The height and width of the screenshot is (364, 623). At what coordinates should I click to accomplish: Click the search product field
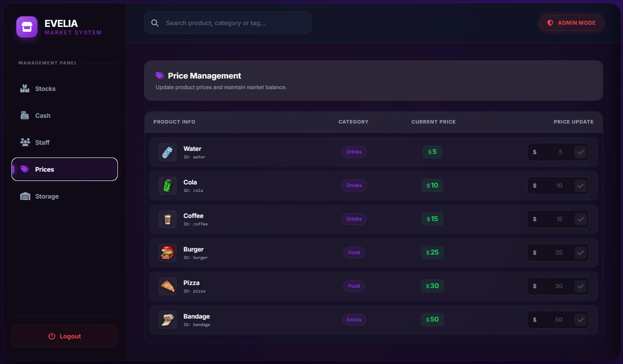(x=228, y=23)
